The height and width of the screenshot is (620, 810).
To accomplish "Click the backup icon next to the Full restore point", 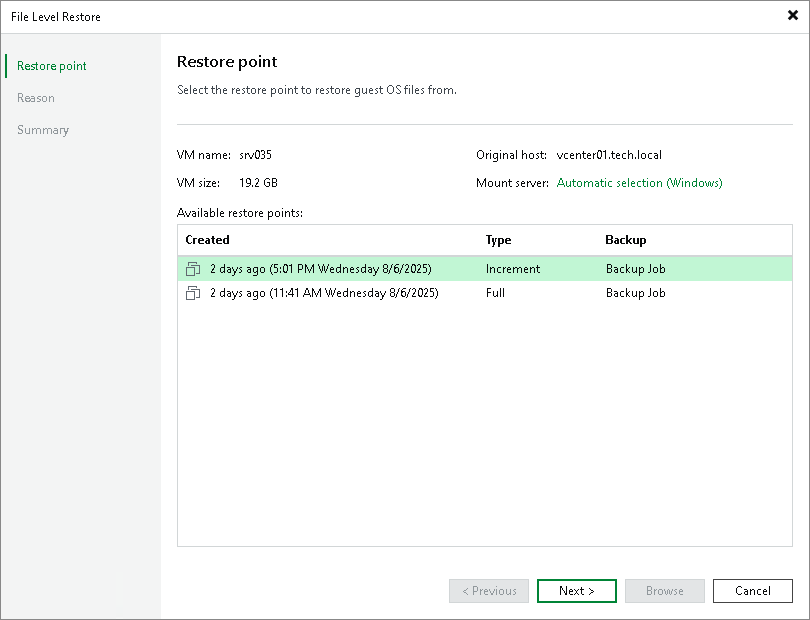I will [x=193, y=292].
